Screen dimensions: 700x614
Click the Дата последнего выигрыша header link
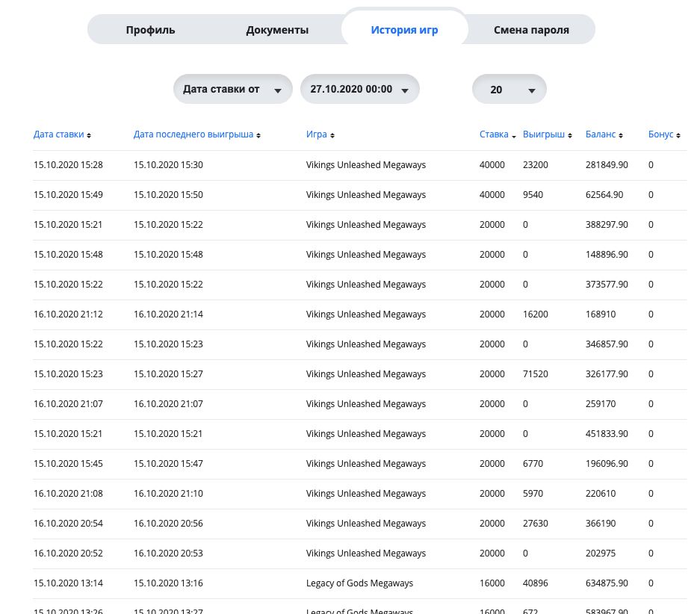pyautogui.click(x=193, y=134)
